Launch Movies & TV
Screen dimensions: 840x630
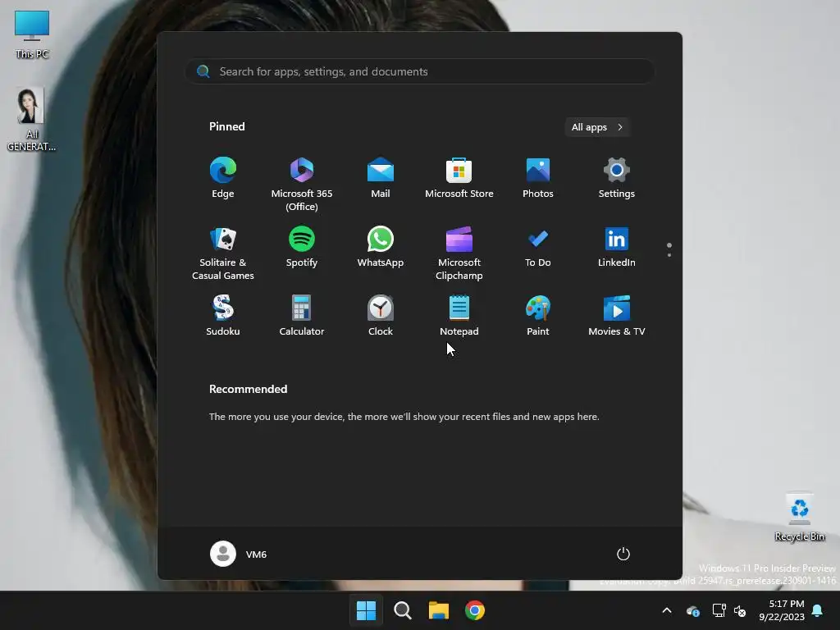pos(617,316)
